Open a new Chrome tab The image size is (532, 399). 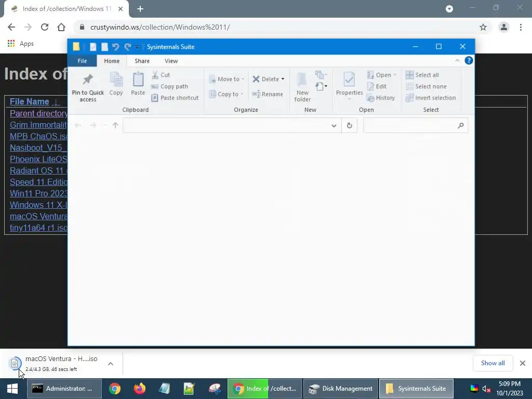pos(140,9)
